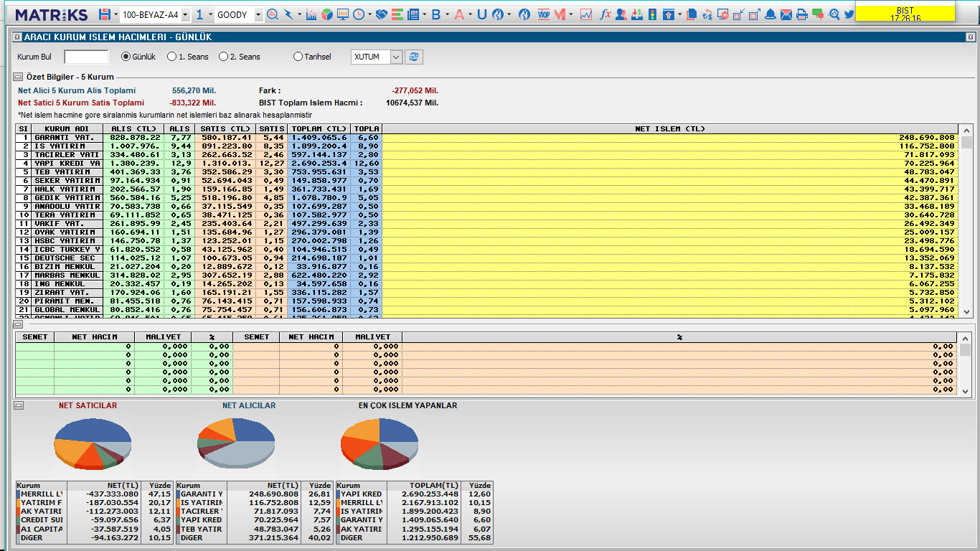Image resolution: width=980 pixels, height=551 pixels.
Task: Select the Günlük radio button
Action: point(126,57)
